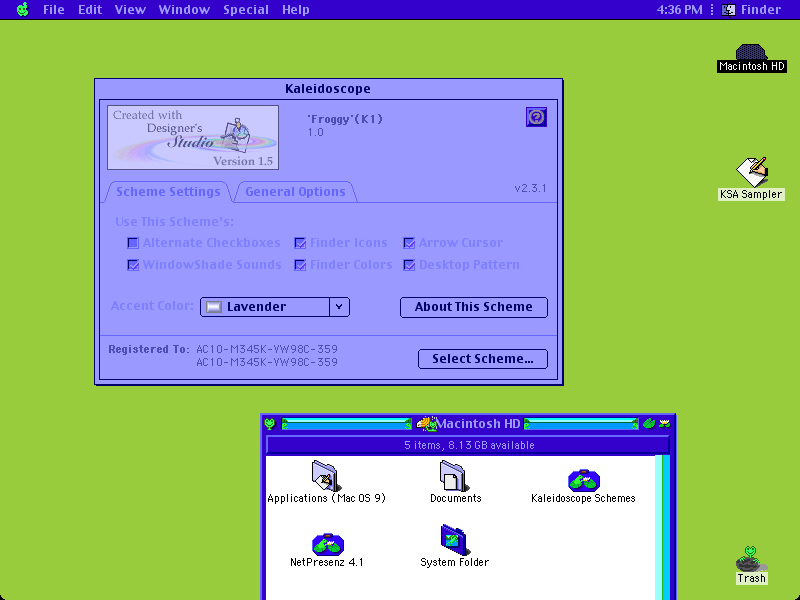Screen dimensions: 800x600
Task: Open the Window menu
Action: 184,9
